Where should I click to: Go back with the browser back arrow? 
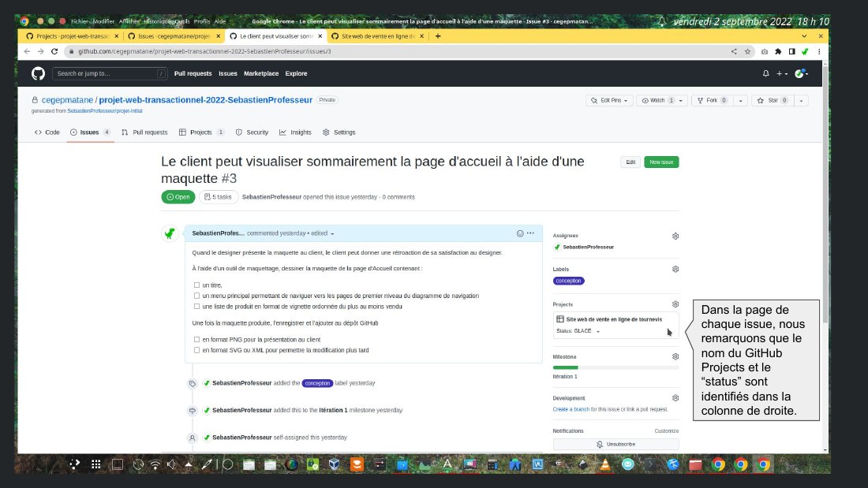pyautogui.click(x=27, y=51)
